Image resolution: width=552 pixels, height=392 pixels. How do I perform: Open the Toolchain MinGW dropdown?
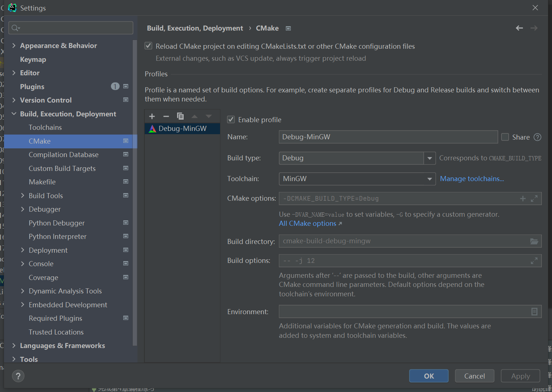(357, 179)
